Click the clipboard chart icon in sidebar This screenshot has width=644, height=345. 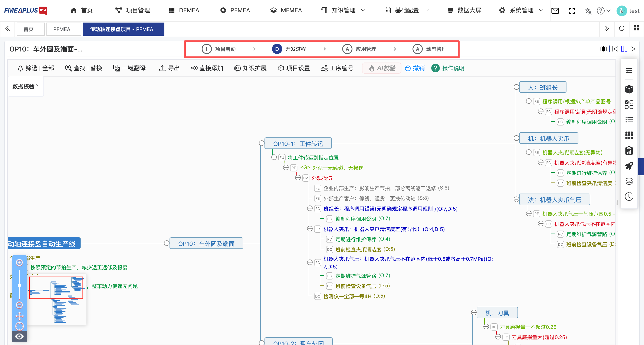(x=629, y=151)
